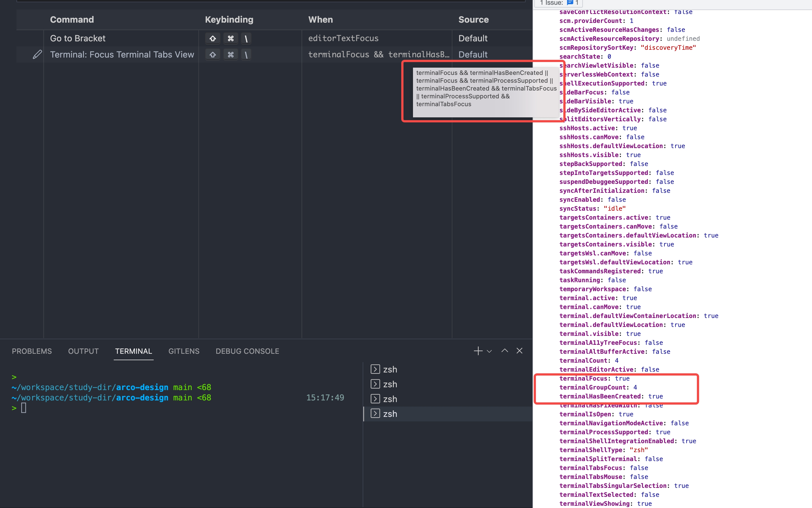Click the command key icon in Terminal keybinding row
The height and width of the screenshot is (508, 812).
(x=231, y=54)
